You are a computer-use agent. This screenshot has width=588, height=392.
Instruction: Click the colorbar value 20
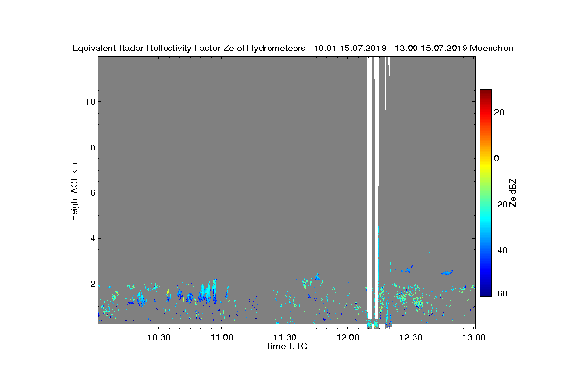[x=499, y=112]
